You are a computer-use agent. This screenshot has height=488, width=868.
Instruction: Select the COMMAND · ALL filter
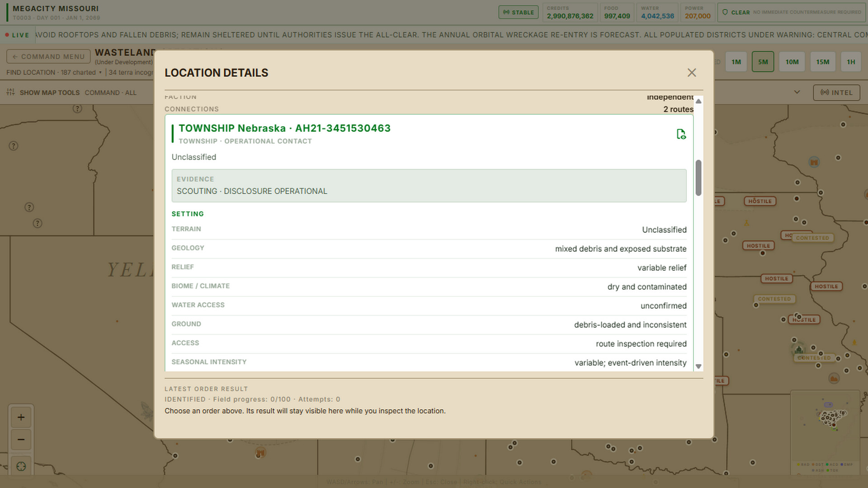point(110,93)
